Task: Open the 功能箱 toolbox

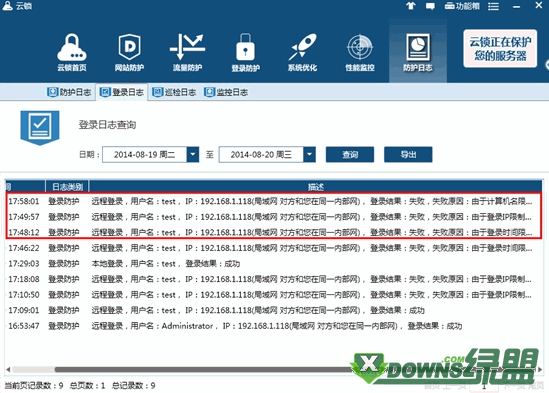Action: tap(462, 6)
